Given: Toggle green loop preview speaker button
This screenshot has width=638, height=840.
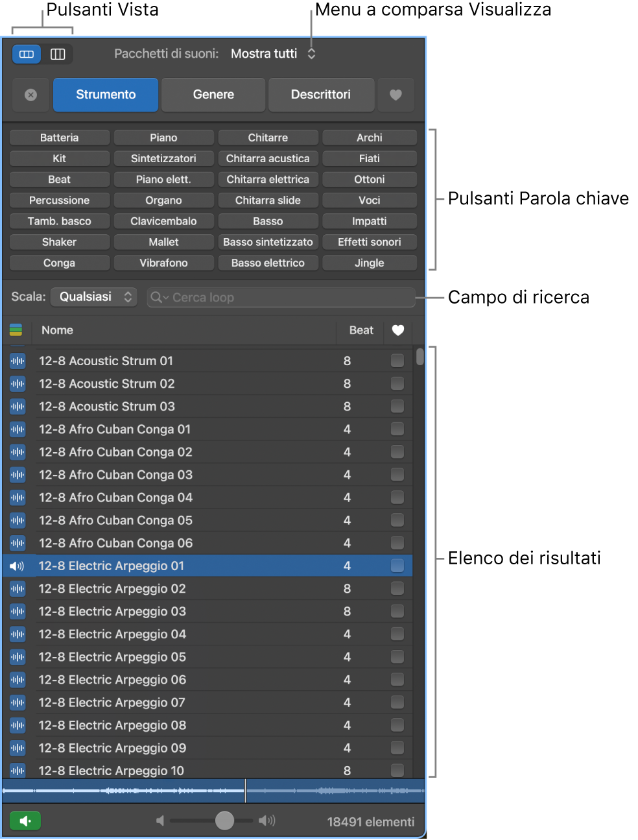Looking at the screenshot, I should click(x=25, y=821).
